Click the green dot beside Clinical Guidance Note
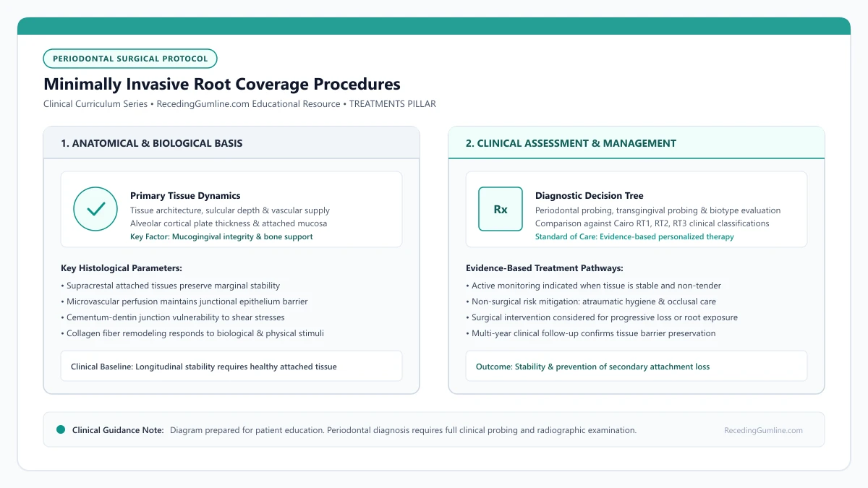The height and width of the screenshot is (488, 868). pyautogui.click(x=61, y=429)
